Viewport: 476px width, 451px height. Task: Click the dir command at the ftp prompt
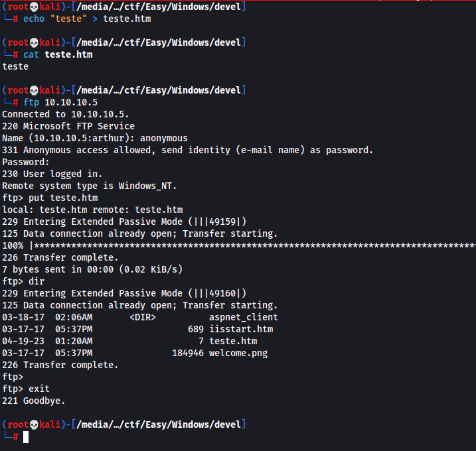[37, 281]
